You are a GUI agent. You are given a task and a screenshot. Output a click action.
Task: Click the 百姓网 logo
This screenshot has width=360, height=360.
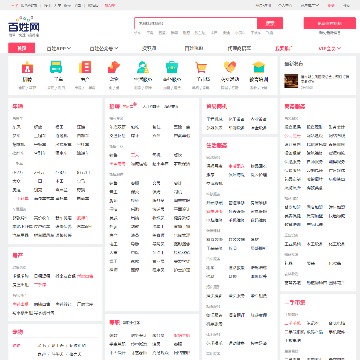(x=24, y=26)
